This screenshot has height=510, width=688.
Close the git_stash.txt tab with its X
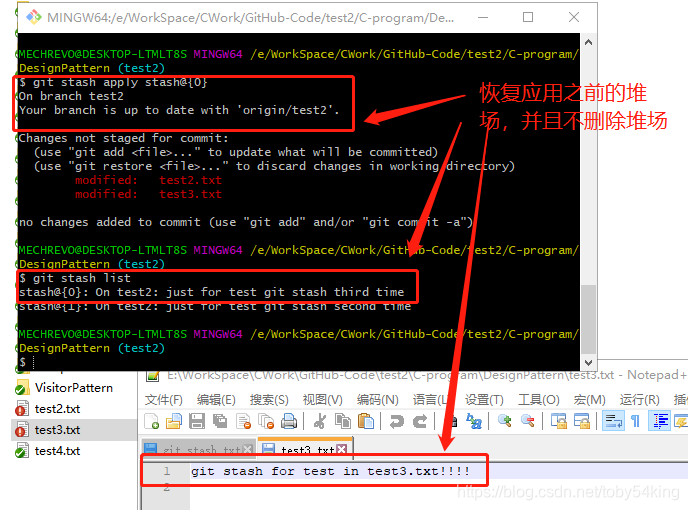(247, 449)
